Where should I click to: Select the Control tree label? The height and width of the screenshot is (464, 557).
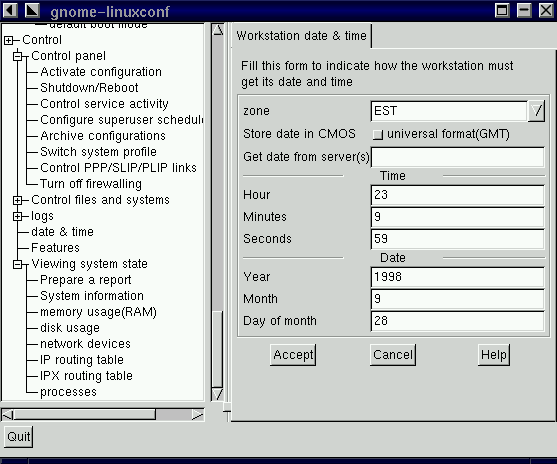(x=42, y=40)
